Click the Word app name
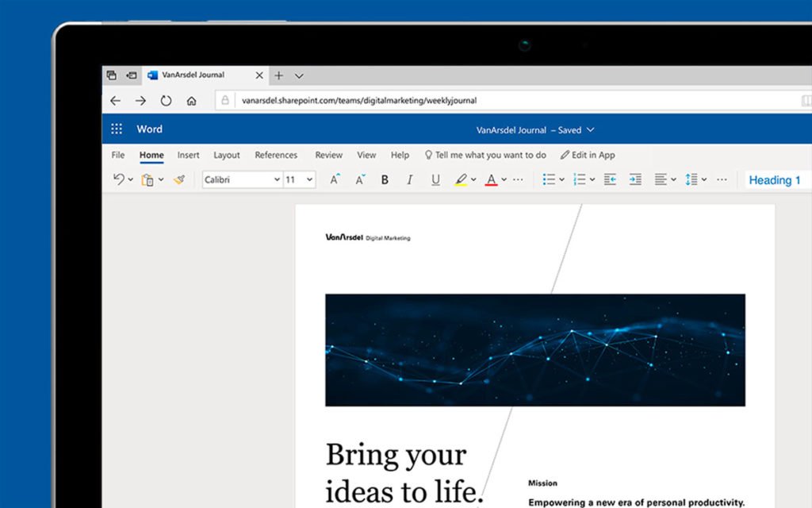 [x=149, y=129]
